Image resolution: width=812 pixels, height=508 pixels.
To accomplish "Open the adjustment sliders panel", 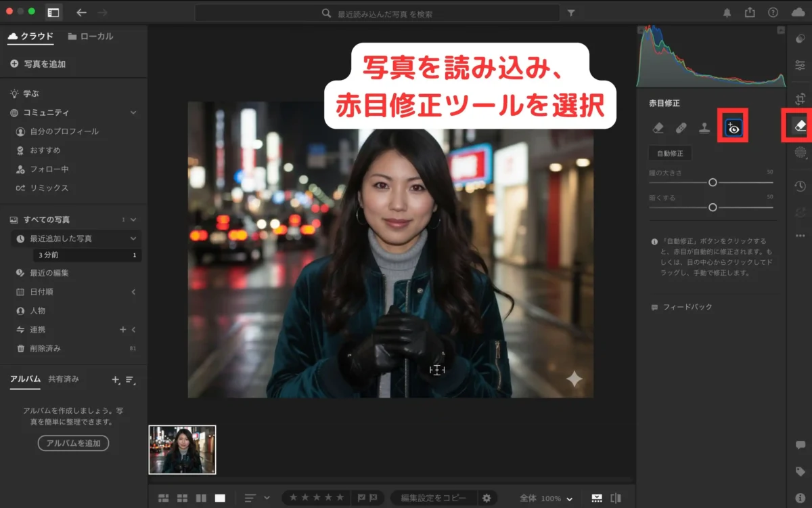I will [799, 66].
